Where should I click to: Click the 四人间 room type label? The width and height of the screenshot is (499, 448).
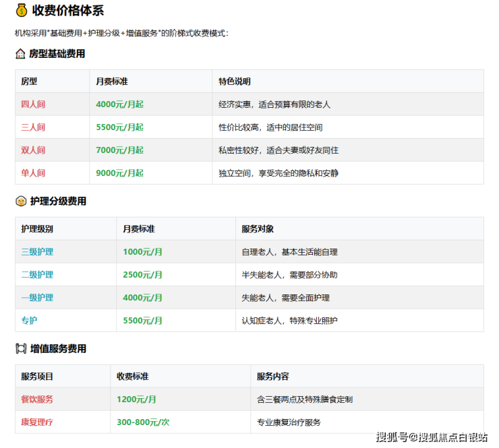point(33,104)
